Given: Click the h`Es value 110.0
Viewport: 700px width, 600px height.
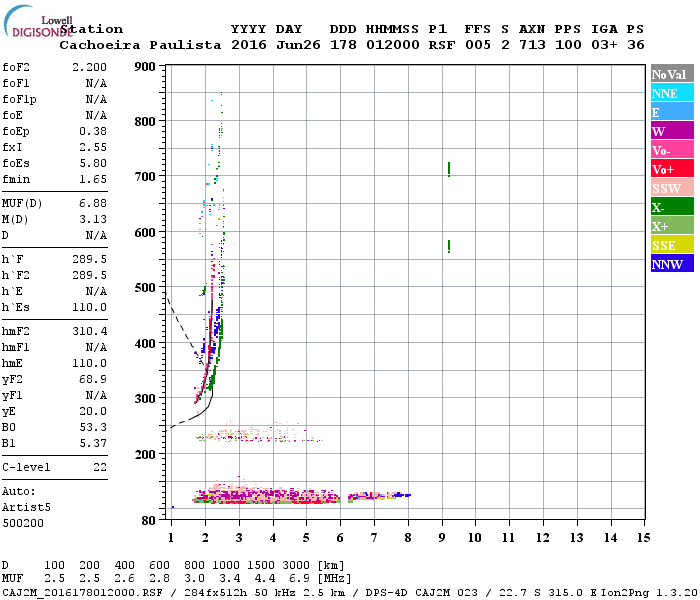Looking at the screenshot, I should (x=89, y=308).
